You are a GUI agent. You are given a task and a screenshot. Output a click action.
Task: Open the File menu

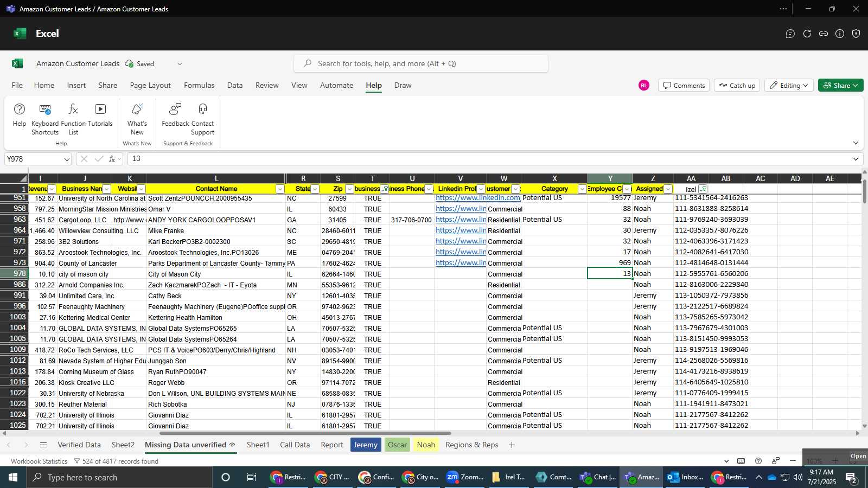pyautogui.click(x=17, y=85)
